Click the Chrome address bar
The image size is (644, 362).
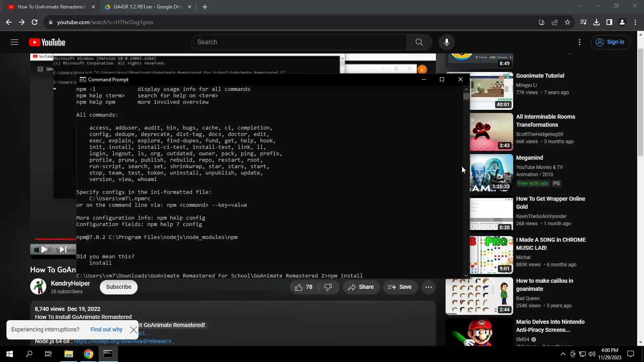(x=290, y=22)
